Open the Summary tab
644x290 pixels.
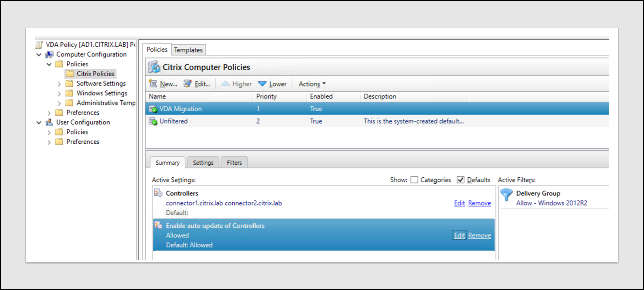pyautogui.click(x=168, y=163)
